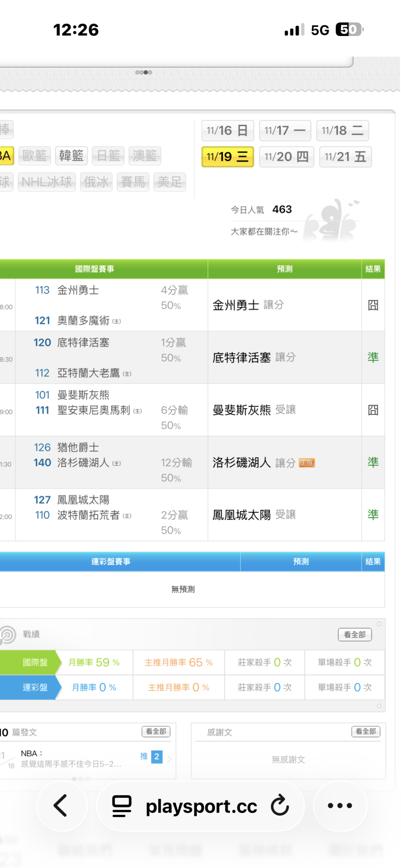Click 看全部 next to 感謝文
This screenshot has width=401, height=868.
(366, 731)
